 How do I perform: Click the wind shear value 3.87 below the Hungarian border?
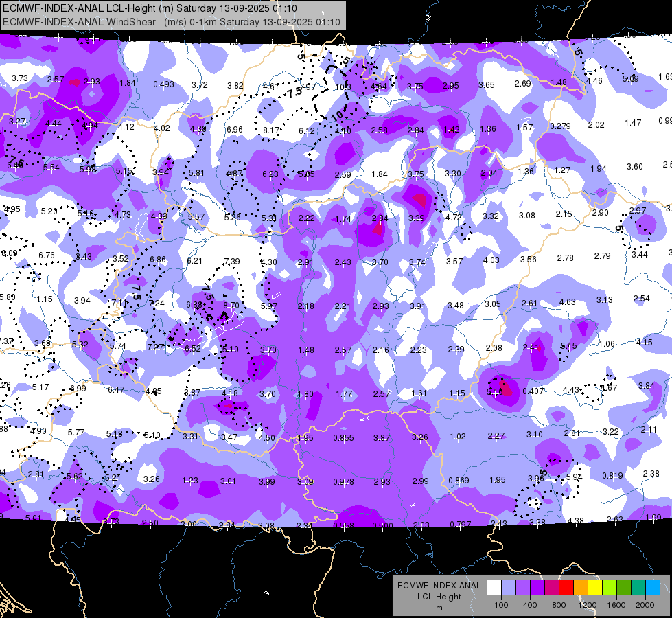pyautogui.click(x=381, y=437)
